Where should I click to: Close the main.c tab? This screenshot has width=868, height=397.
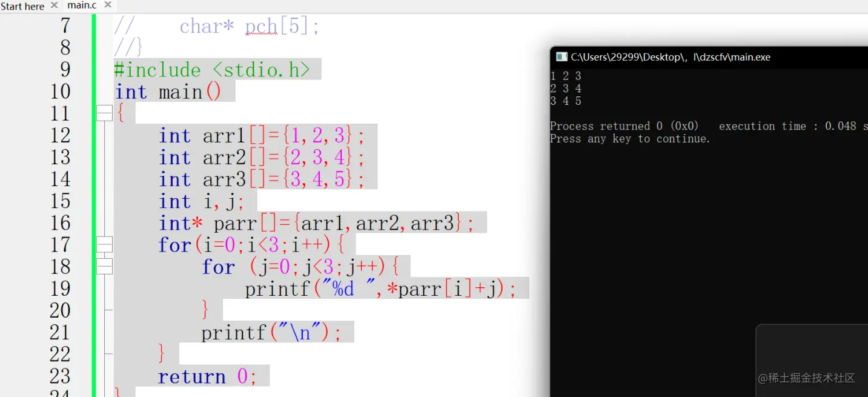(x=108, y=5)
